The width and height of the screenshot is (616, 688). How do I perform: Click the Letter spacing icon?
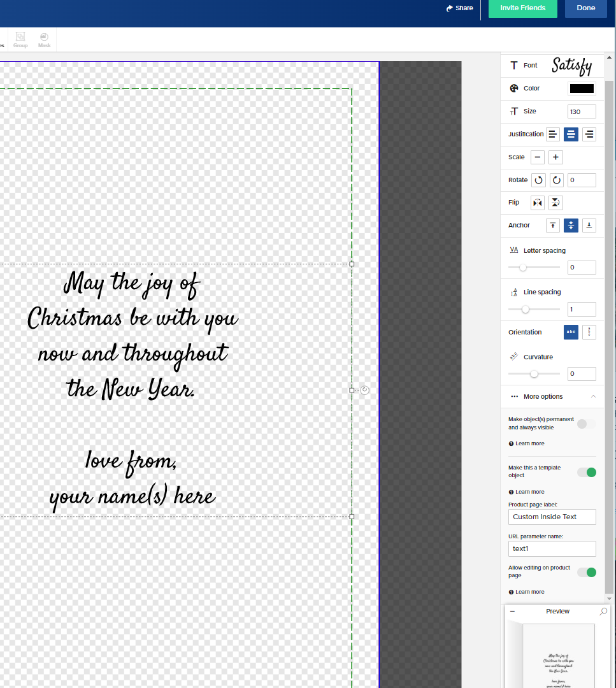514,250
